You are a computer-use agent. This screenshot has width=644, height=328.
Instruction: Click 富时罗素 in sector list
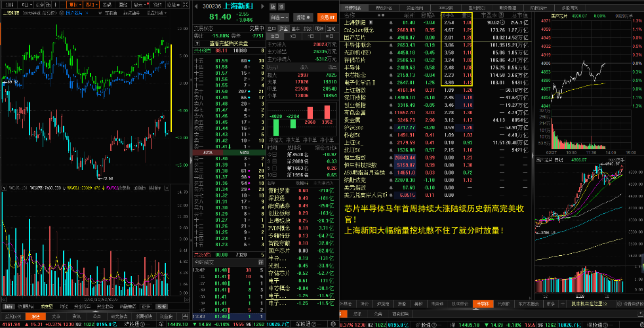tap(279, 191)
